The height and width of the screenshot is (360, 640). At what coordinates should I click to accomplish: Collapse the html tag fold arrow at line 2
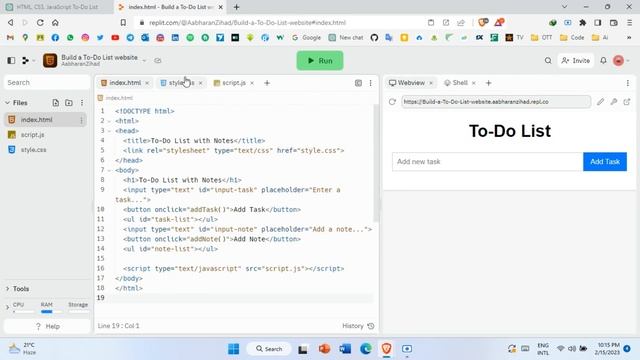pos(109,121)
